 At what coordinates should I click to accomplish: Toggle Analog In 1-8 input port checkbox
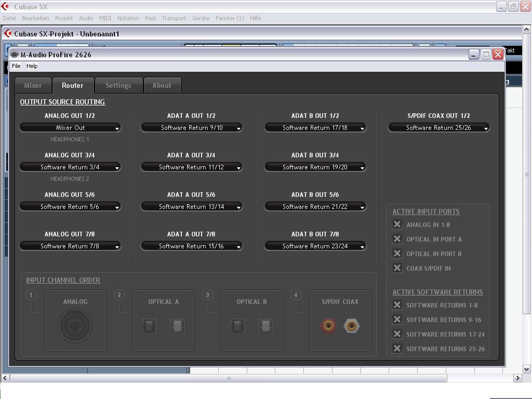point(397,224)
